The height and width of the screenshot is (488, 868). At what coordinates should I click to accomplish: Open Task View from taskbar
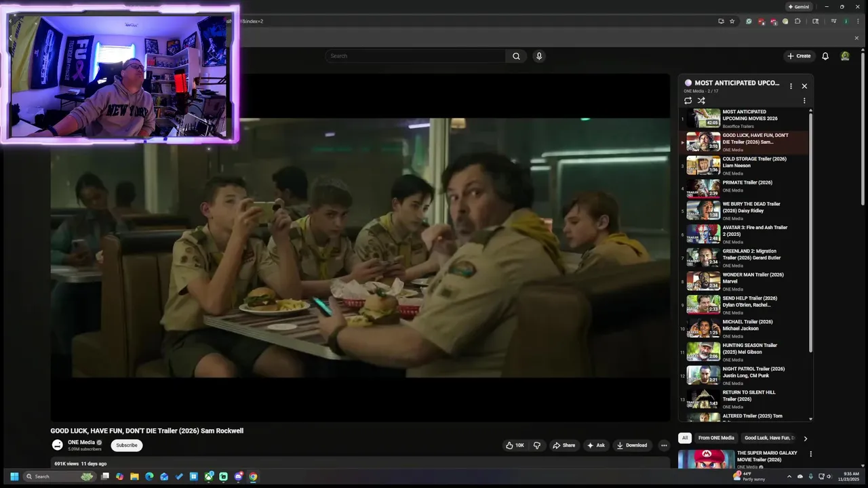[x=105, y=476]
